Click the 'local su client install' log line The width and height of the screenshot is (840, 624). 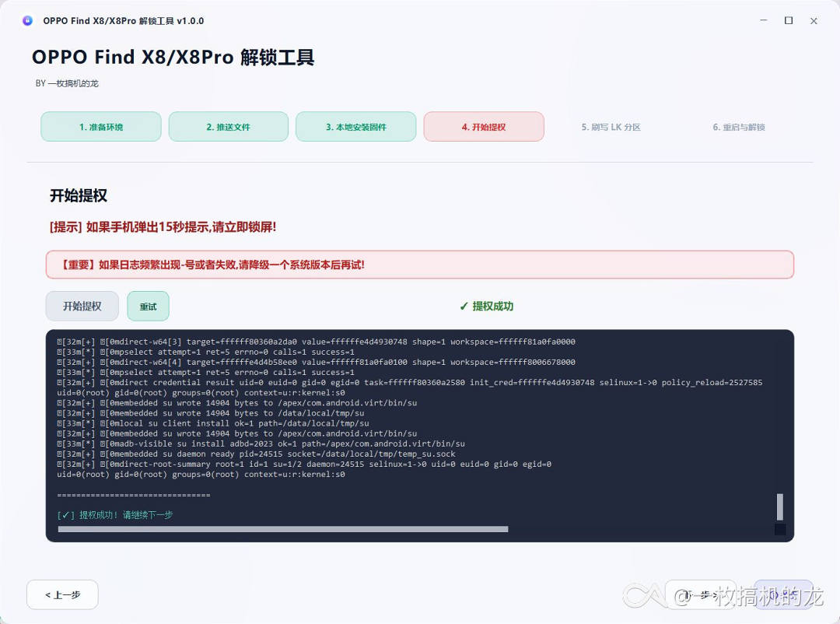click(213, 423)
